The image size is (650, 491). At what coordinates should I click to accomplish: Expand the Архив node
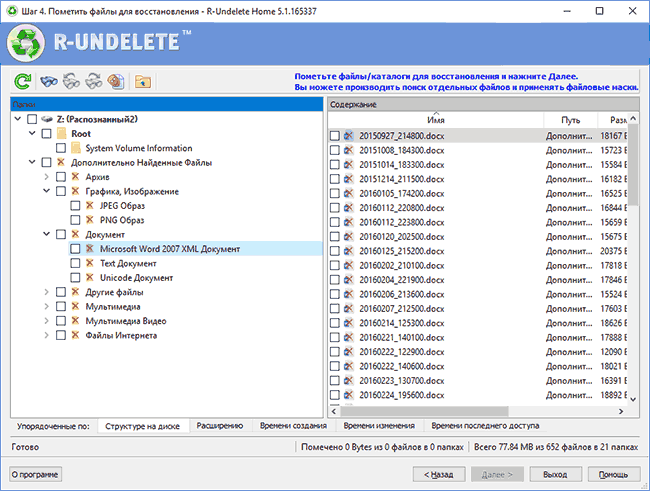(x=46, y=177)
